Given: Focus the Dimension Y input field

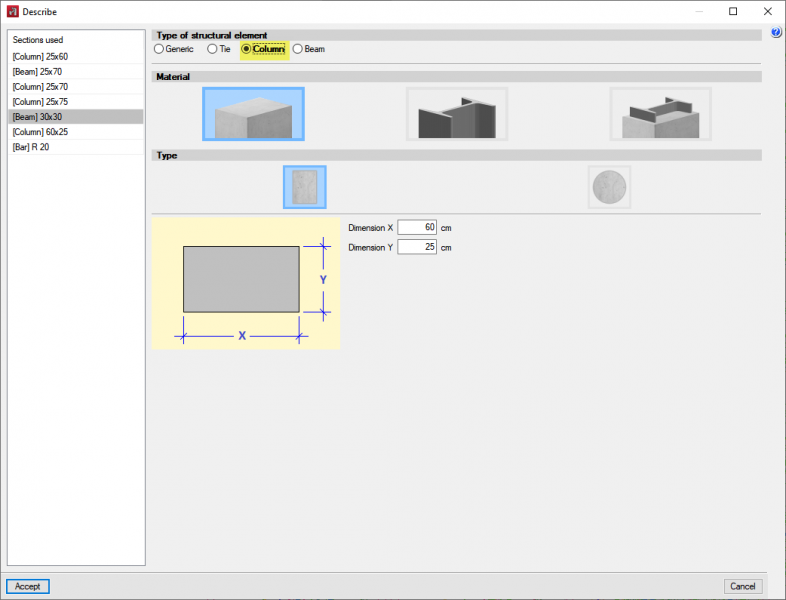Looking at the screenshot, I should coord(417,247).
